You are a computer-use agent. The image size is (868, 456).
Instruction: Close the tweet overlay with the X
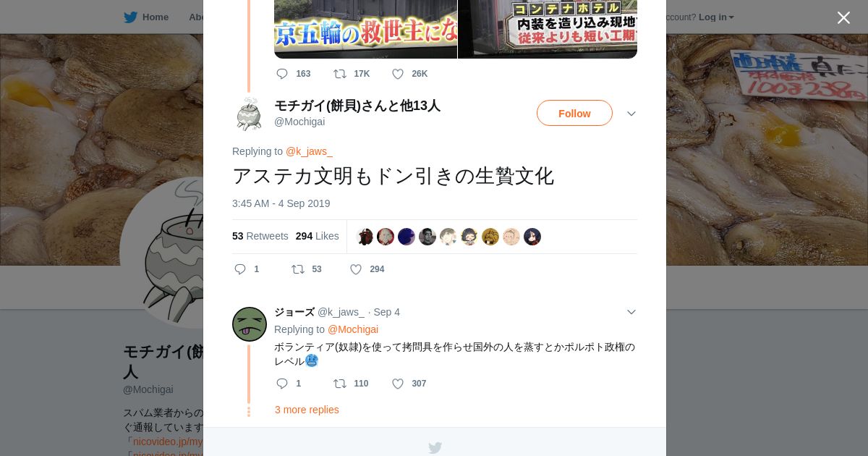(843, 17)
